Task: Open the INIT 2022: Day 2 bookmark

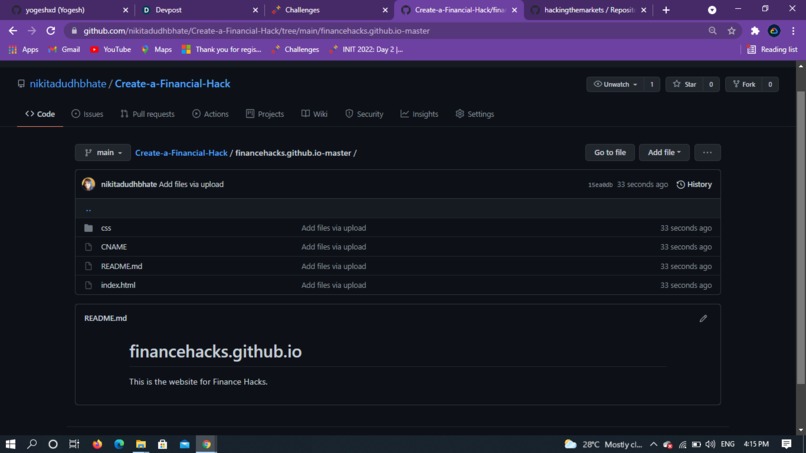Action: (x=367, y=49)
